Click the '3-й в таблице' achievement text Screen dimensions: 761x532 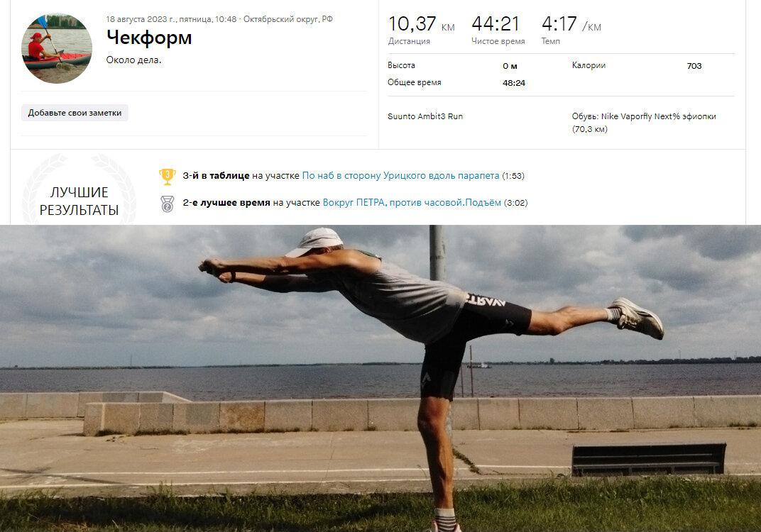point(216,175)
